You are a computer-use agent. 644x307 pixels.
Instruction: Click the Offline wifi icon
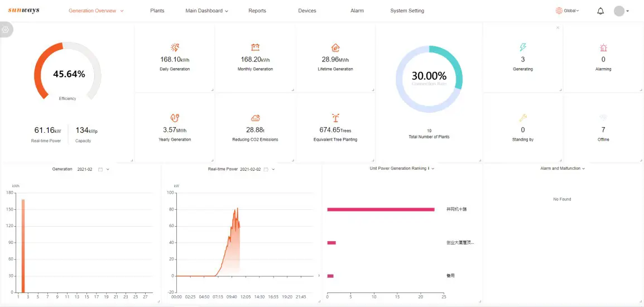pyautogui.click(x=603, y=118)
